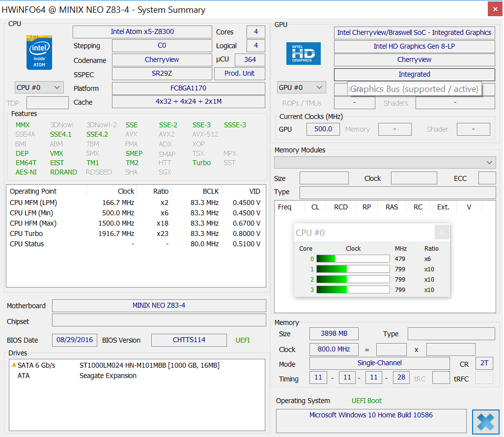Click the AES-NI feature label
This screenshot has width=504, height=437.
(26, 172)
